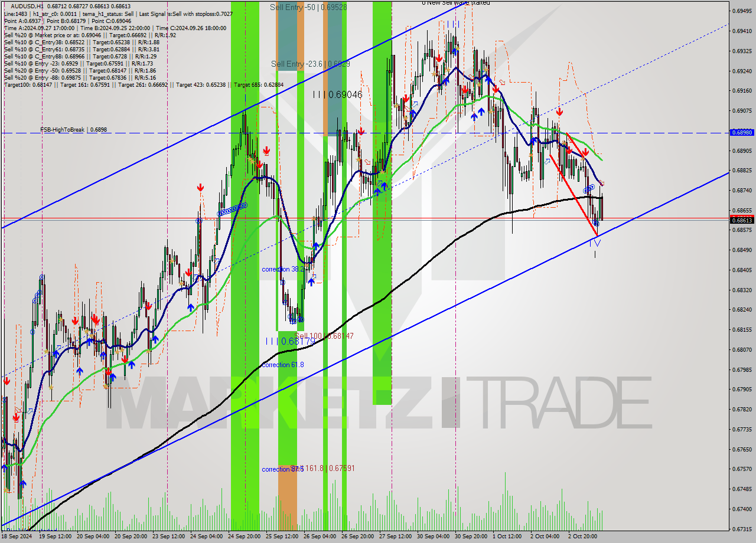
Task: Click the 'Time A:2024.09.27 17:00:00' line
Action: point(115,28)
